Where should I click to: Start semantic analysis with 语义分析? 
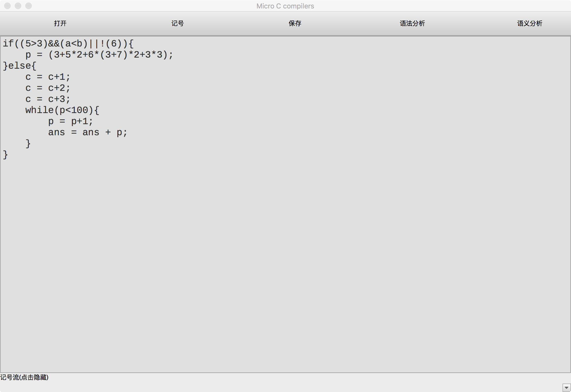pyautogui.click(x=529, y=24)
